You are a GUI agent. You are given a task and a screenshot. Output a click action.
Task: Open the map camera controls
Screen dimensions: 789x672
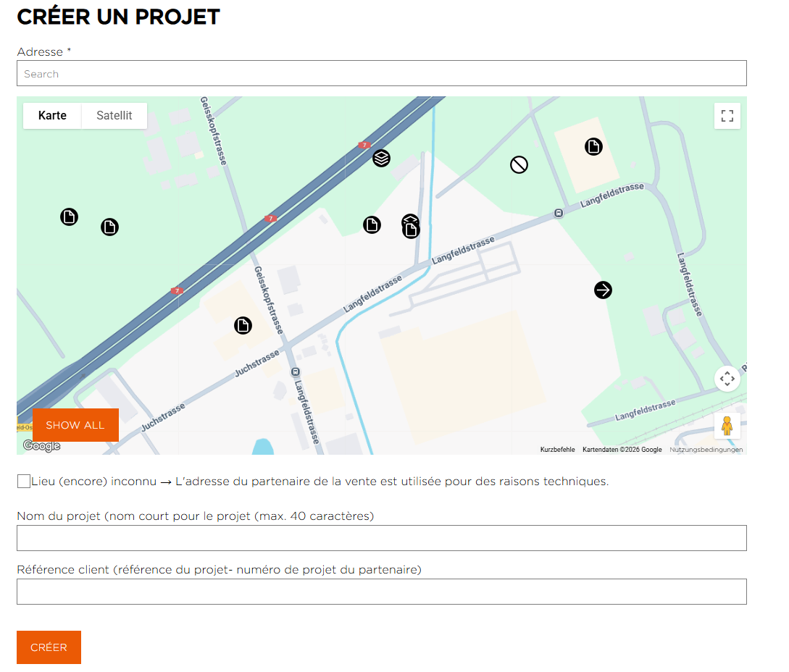click(x=727, y=379)
